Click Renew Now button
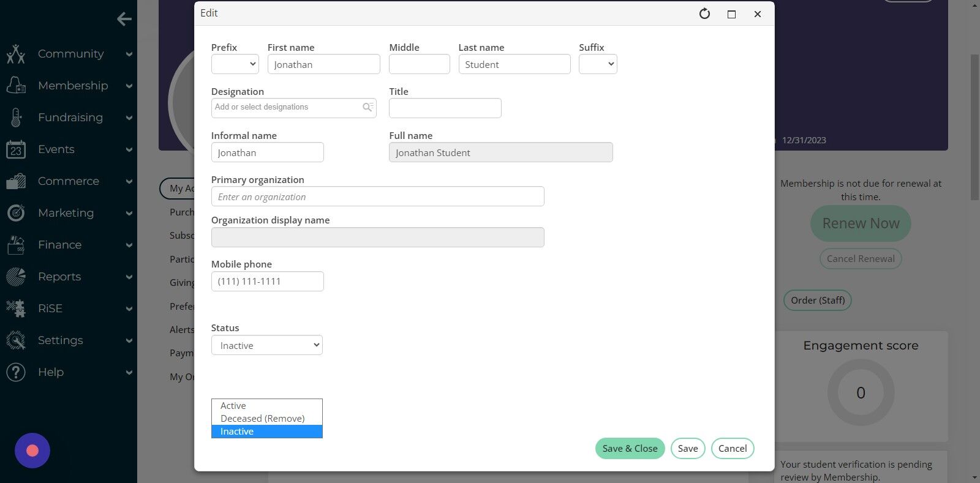This screenshot has width=980, height=483. click(x=861, y=223)
